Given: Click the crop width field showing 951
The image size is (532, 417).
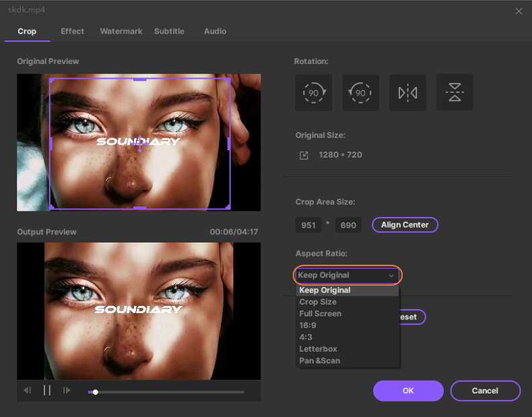Looking at the screenshot, I should 308,225.
